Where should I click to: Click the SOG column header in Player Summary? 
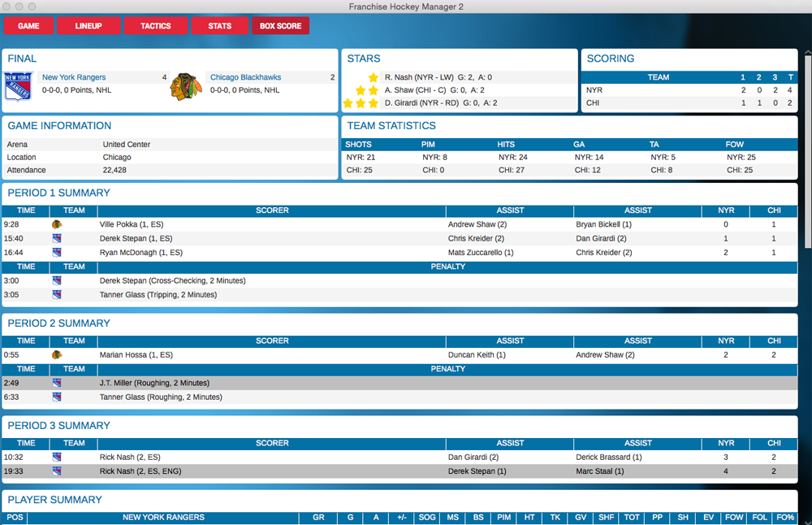coord(426,517)
